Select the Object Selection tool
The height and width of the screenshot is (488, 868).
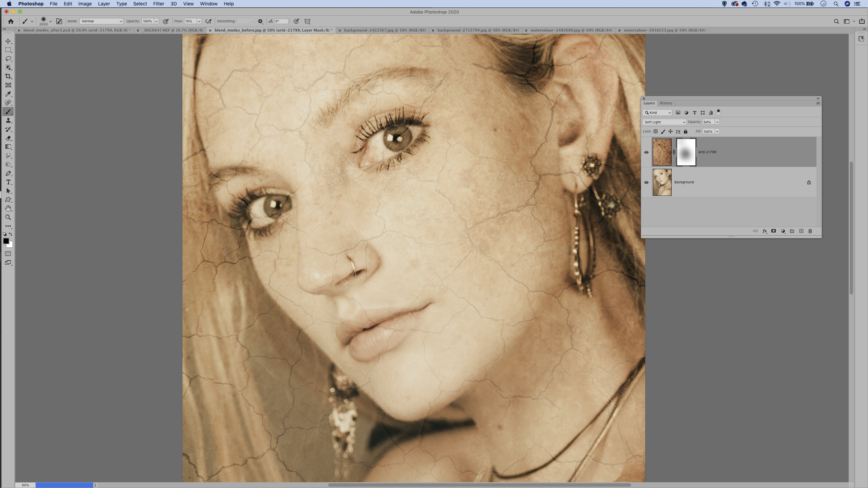(8, 67)
